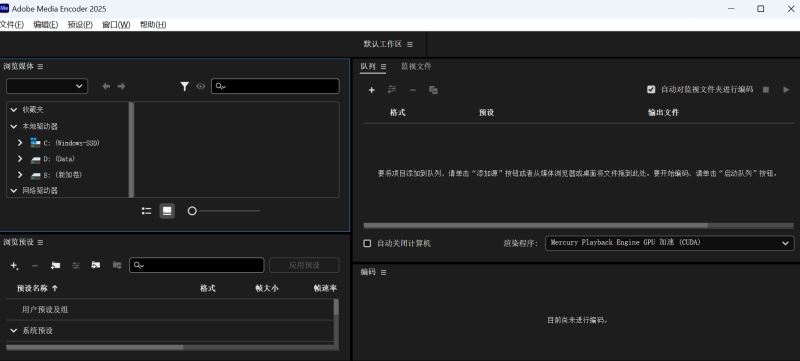Click the 格式 column header in queue
800x361 pixels.
click(397, 113)
